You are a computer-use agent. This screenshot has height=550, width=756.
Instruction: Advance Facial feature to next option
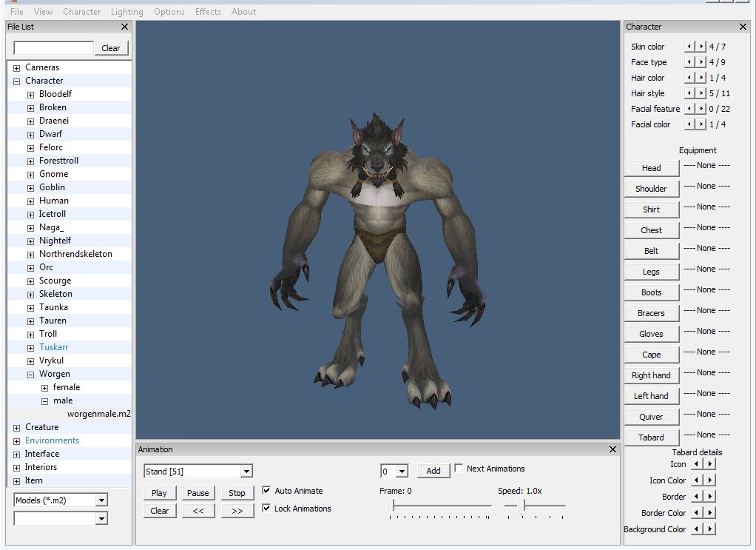pos(701,109)
